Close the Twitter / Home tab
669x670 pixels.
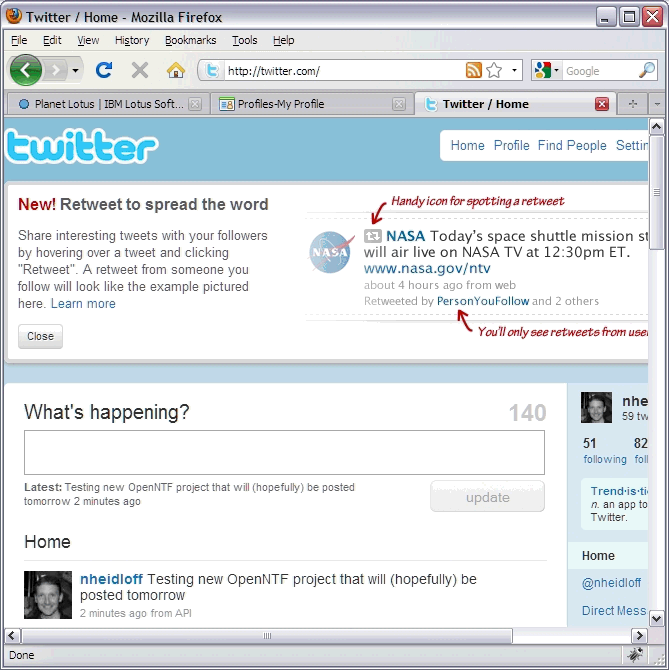pyautogui.click(x=602, y=104)
